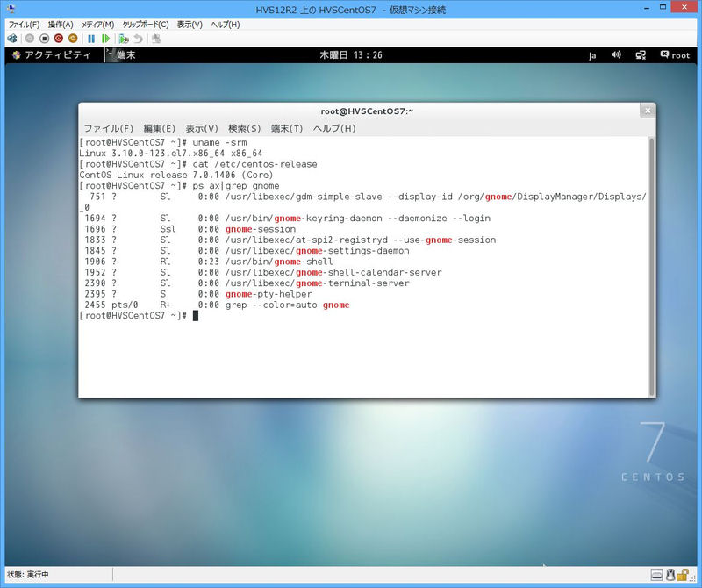Image resolution: width=702 pixels, height=588 pixels.
Task: Revert the VM with the undo arrow icon
Action: [x=139, y=39]
